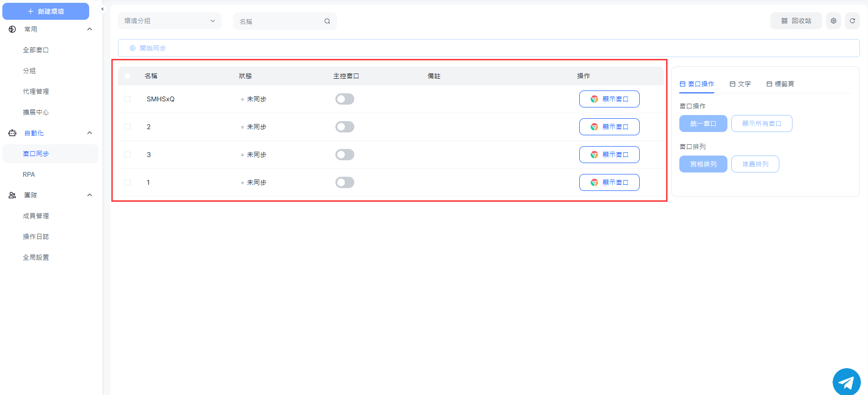This screenshot has width=868, height=395.
Task: Switch to the 文字 tab
Action: 740,84
